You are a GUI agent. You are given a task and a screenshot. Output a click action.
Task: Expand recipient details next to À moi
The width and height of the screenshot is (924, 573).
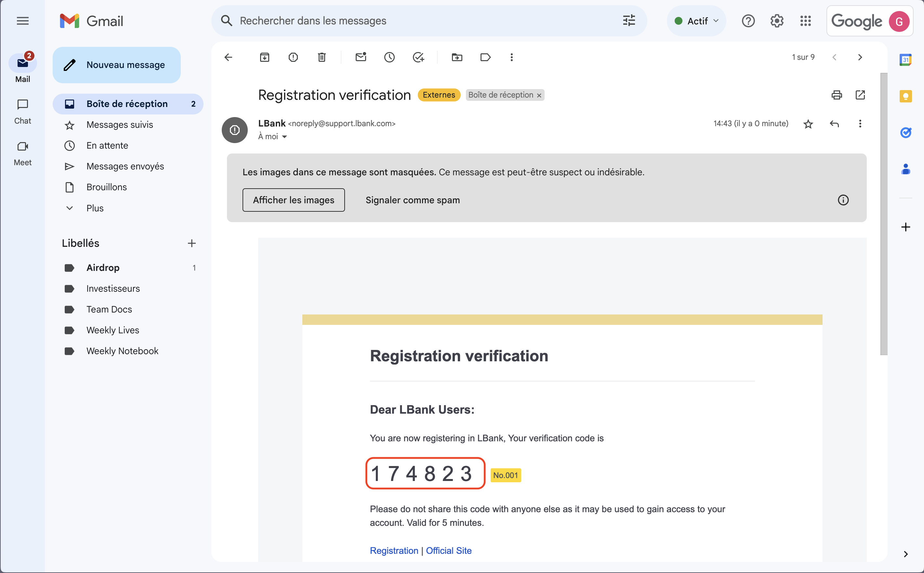coord(284,137)
